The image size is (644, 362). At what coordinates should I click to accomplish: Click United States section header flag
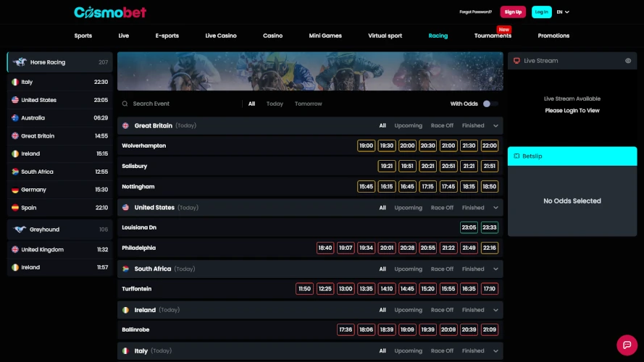(x=125, y=208)
